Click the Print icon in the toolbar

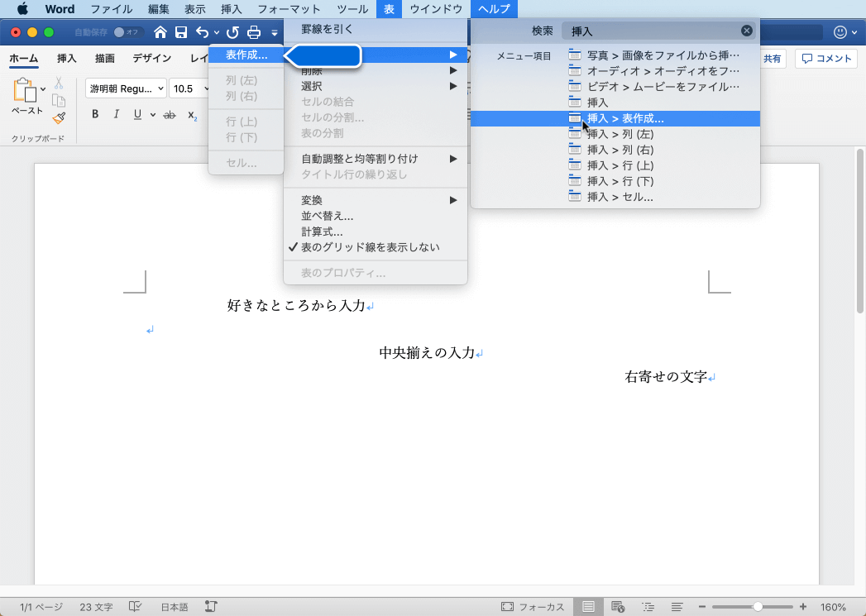pyautogui.click(x=253, y=32)
